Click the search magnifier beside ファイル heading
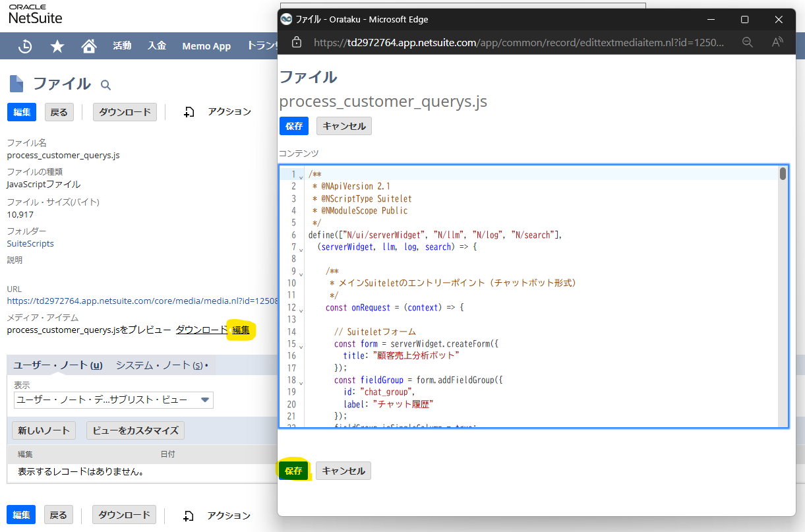This screenshot has height=532, width=805. tap(105, 85)
